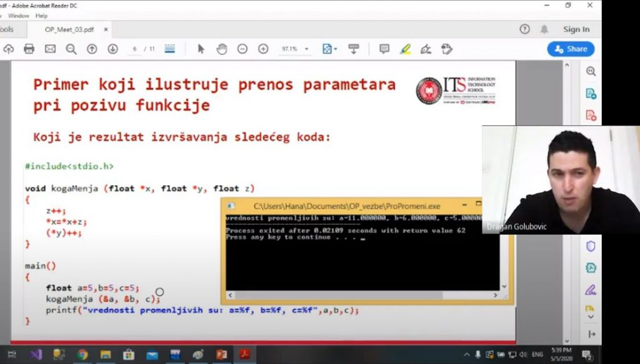The image size is (640, 364).
Task: Click the Zoom in plus icon
Action: point(263,49)
